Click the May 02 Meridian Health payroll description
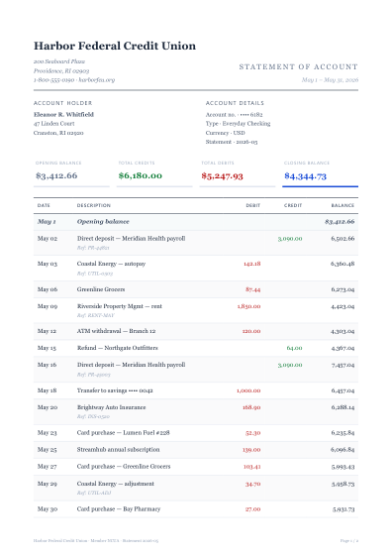Screen dimensions: 392x555 click(x=131, y=239)
